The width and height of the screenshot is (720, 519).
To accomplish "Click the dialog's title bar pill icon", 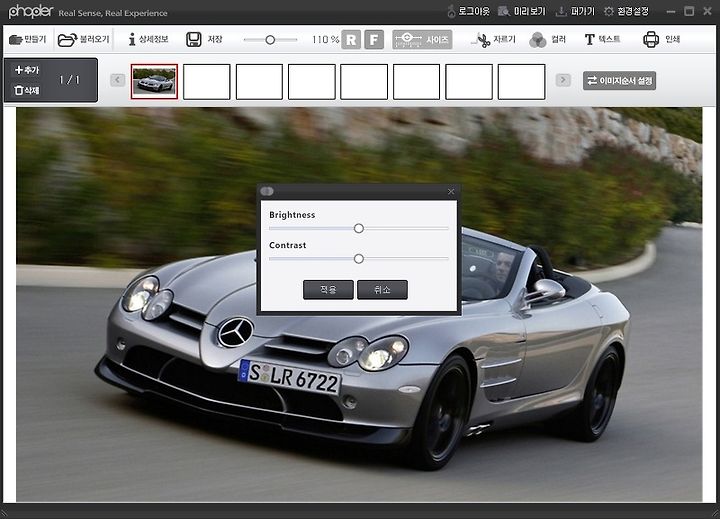I will [x=267, y=191].
